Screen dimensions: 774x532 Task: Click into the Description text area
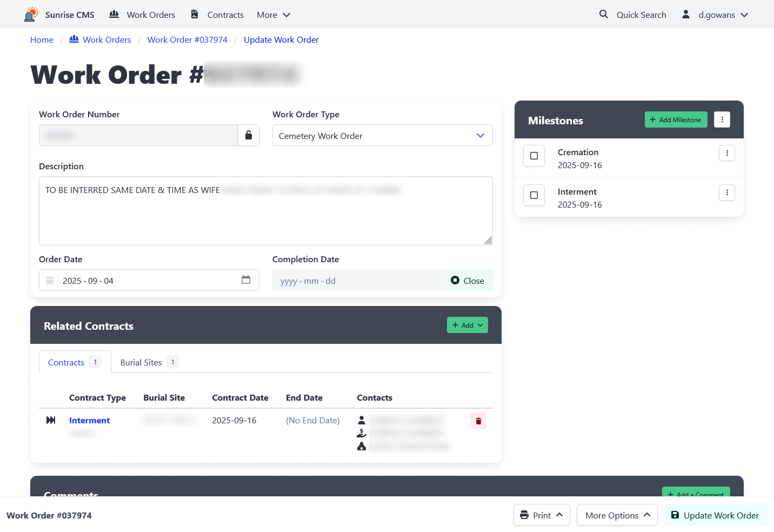pyautogui.click(x=266, y=211)
